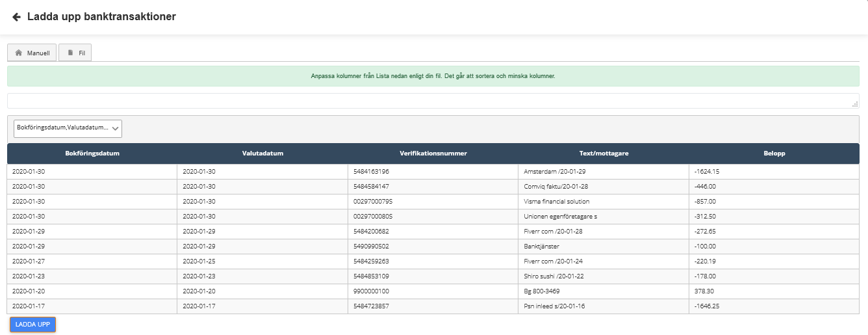Click the Verifikationsnummer column header

(433, 154)
